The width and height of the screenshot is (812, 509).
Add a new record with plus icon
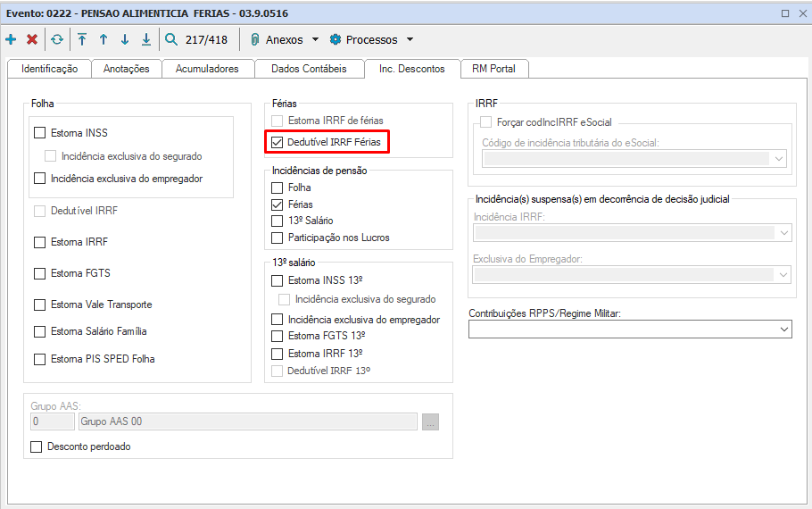pyautogui.click(x=11, y=39)
